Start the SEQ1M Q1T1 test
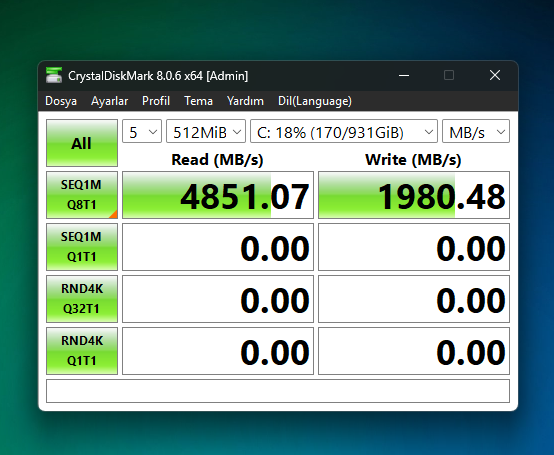The image size is (554, 455). (82, 247)
